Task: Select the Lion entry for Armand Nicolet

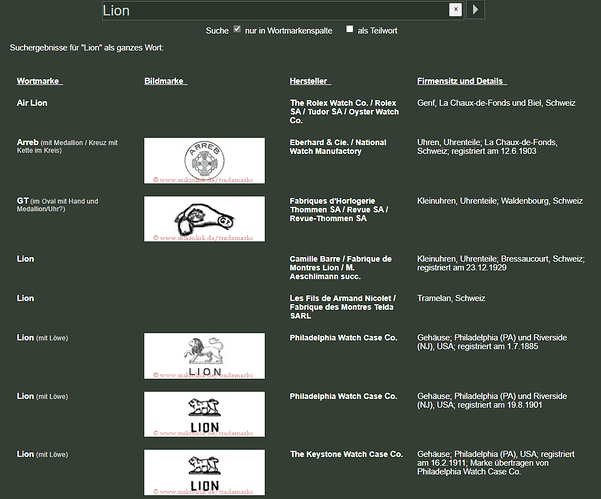Action: coord(25,298)
